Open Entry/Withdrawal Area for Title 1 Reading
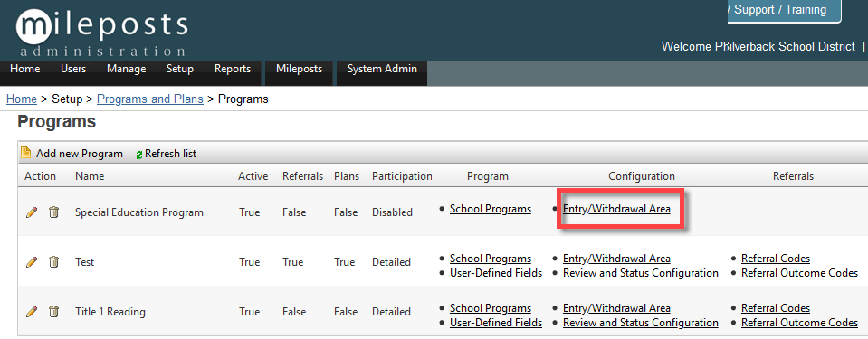Screen dimensions: 868x339 [616, 308]
